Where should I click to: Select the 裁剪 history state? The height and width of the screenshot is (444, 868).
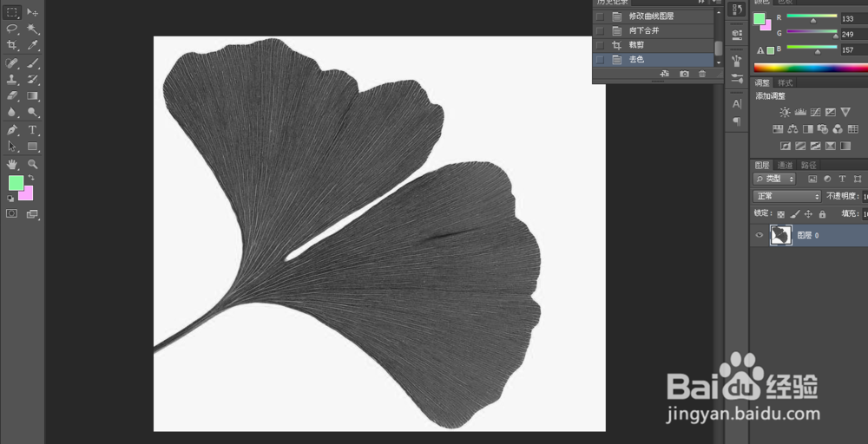pos(654,45)
